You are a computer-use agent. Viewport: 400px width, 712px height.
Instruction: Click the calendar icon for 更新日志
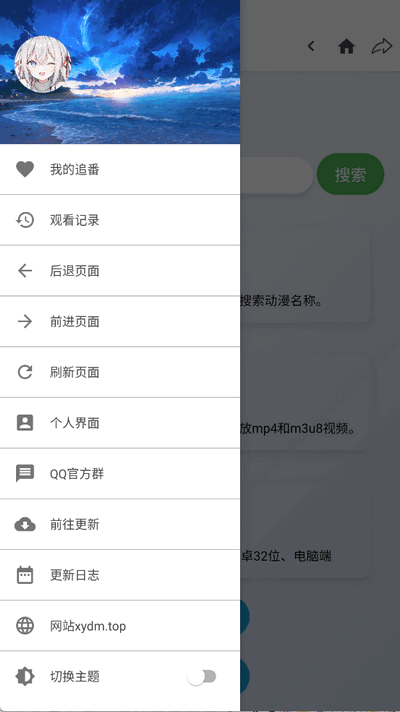coord(25,575)
